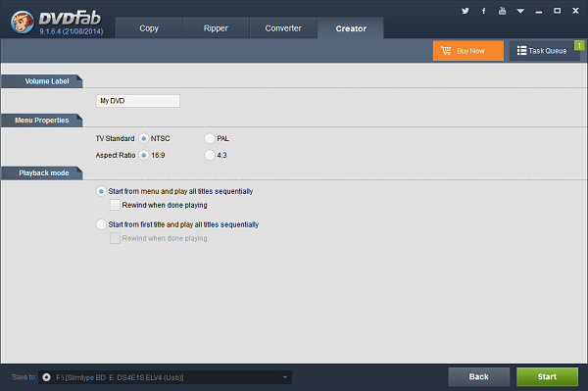Click the green Start button

547,376
